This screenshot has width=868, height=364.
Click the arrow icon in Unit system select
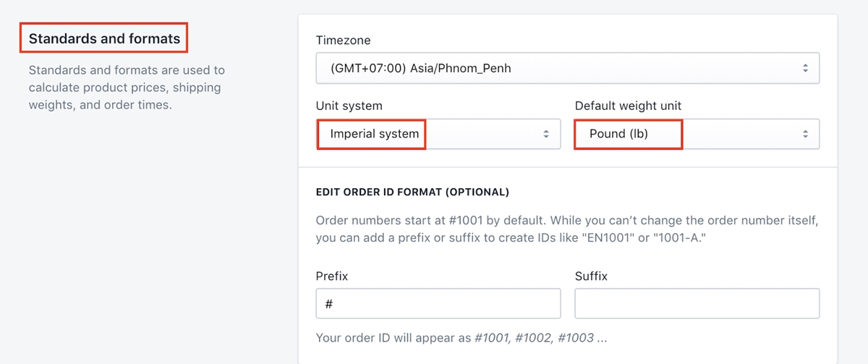tap(546, 135)
